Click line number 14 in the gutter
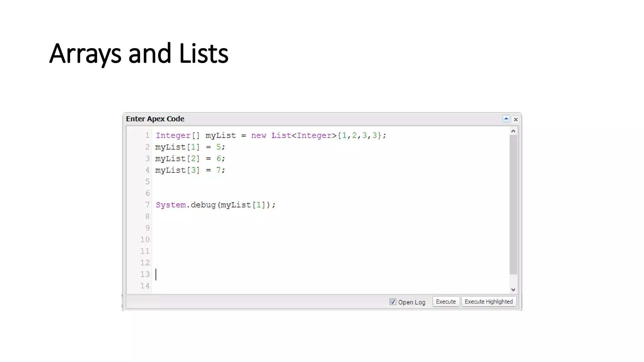Viewport: 644px width, 362px height. coord(145,286)
